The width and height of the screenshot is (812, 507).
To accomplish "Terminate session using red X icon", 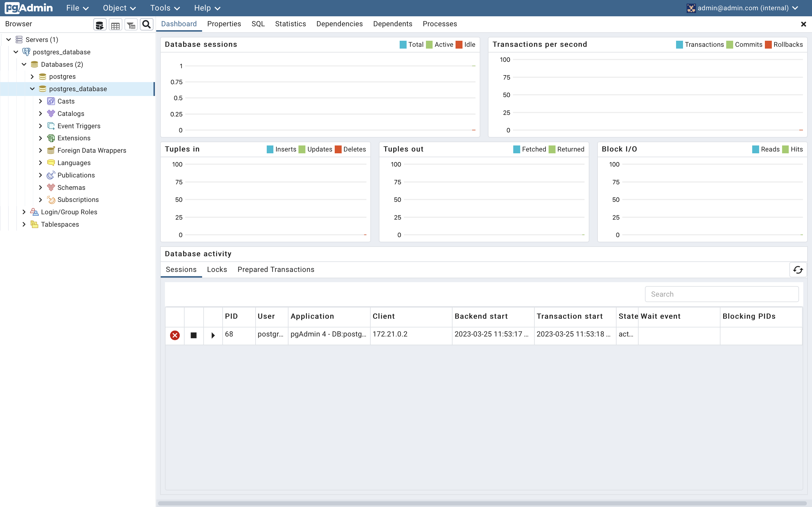I will tap(175, 335).
